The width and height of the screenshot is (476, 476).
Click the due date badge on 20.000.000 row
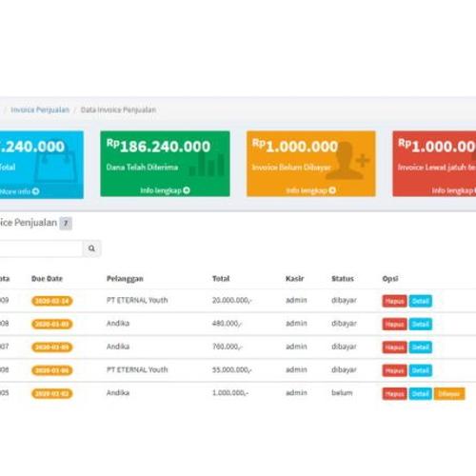52,301
